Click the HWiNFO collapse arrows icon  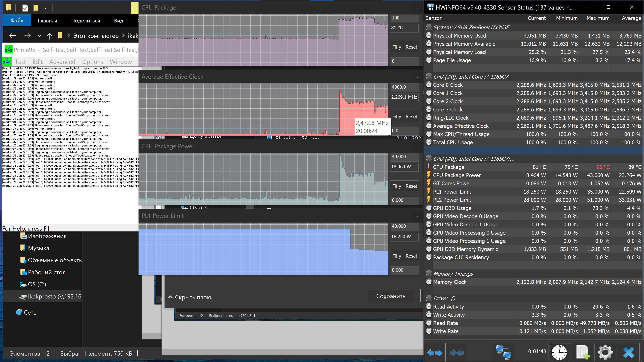pos(457,352)
